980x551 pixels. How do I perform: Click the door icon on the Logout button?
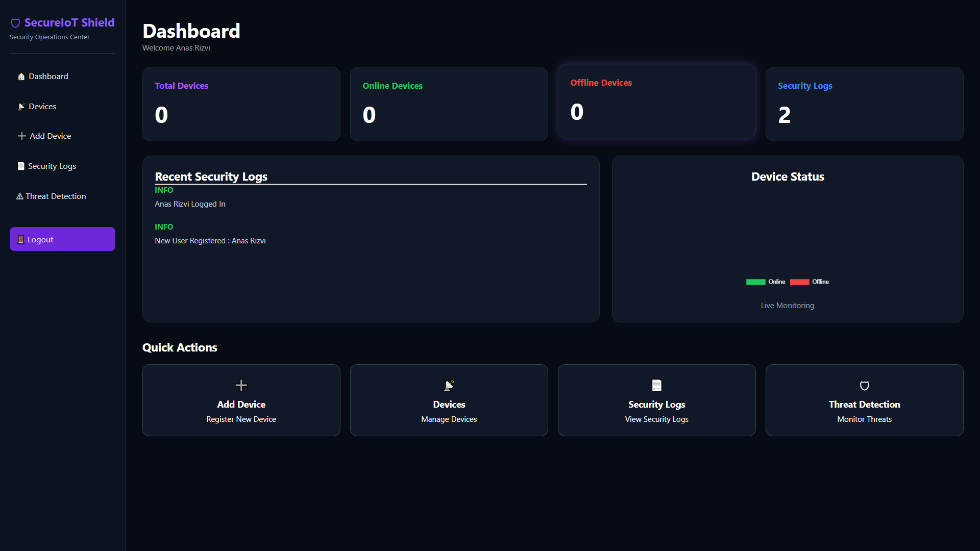pos(21,240)
